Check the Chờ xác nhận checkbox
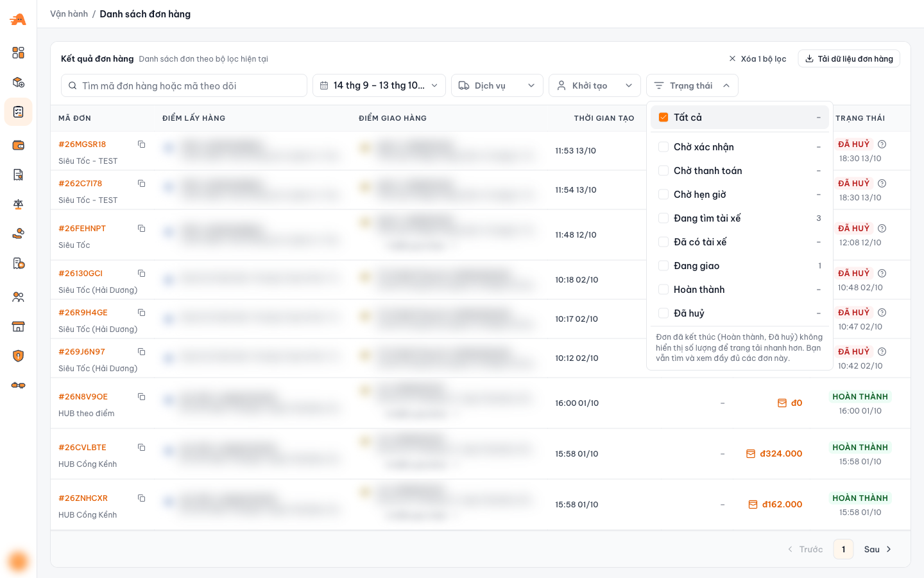The height and width of the screenshot is (578, 924). 663,147
